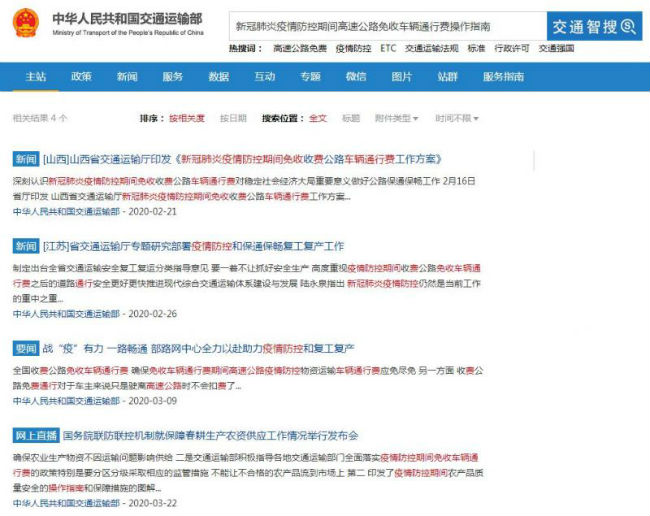This screenshot has width=650, height=516.
Task: Open the 站群 navigation tab
Action: click(448, 77)
